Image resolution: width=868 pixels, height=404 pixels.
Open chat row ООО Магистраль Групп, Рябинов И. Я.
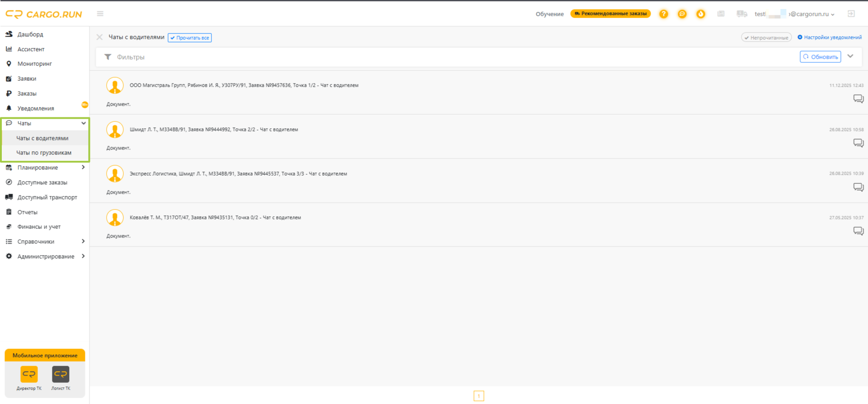coord(479,93)
